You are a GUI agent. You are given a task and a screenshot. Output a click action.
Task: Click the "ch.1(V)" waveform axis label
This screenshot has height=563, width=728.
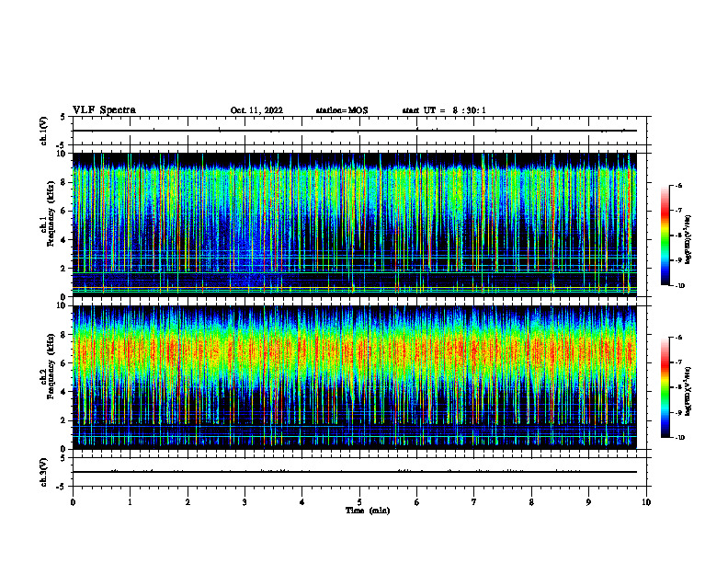(x=43, y=131)
